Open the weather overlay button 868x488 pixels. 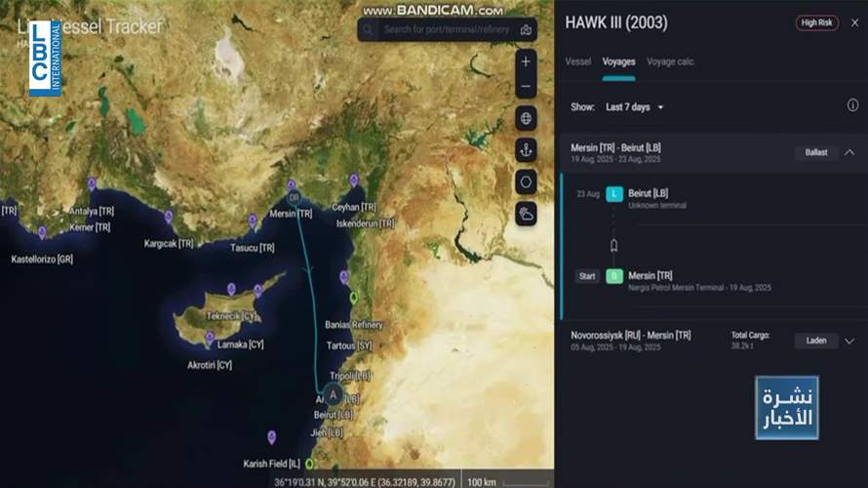click(526, 214)
